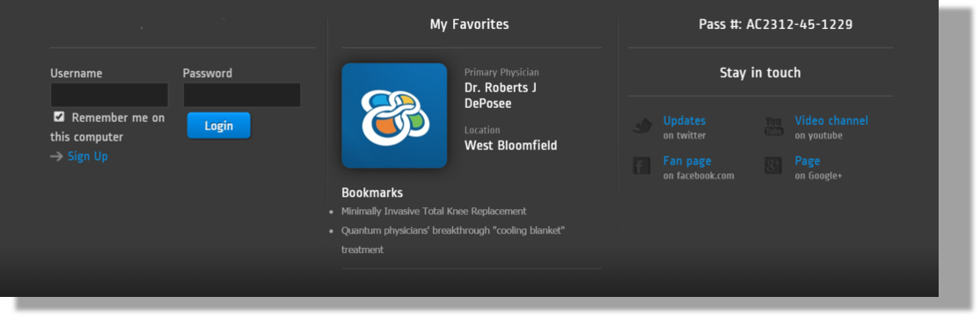Focus the Username input field
This screenshot has height=318, width=980.
[x=109, y=95]
